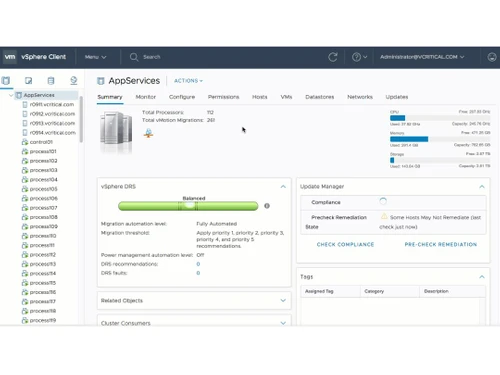Switch to the Permissions tab
The width and height of the screenshot is (500, 375).
click(x=223, y=97)
